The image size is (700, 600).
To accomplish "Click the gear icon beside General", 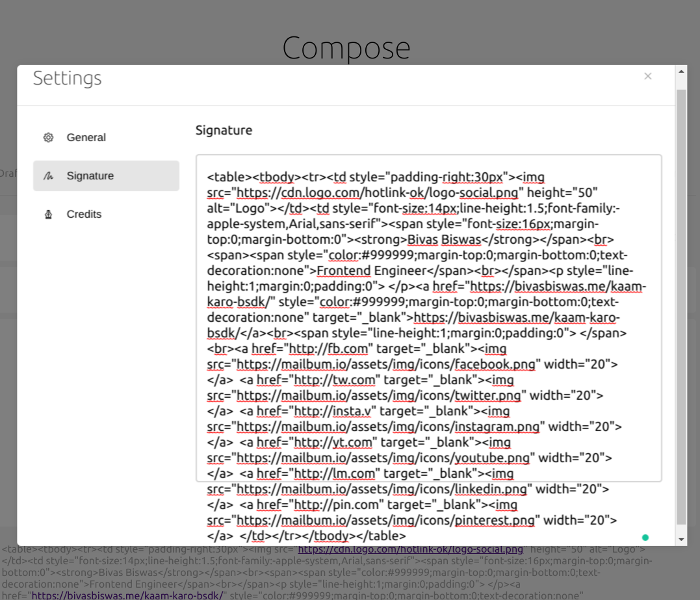I will 48,138.
